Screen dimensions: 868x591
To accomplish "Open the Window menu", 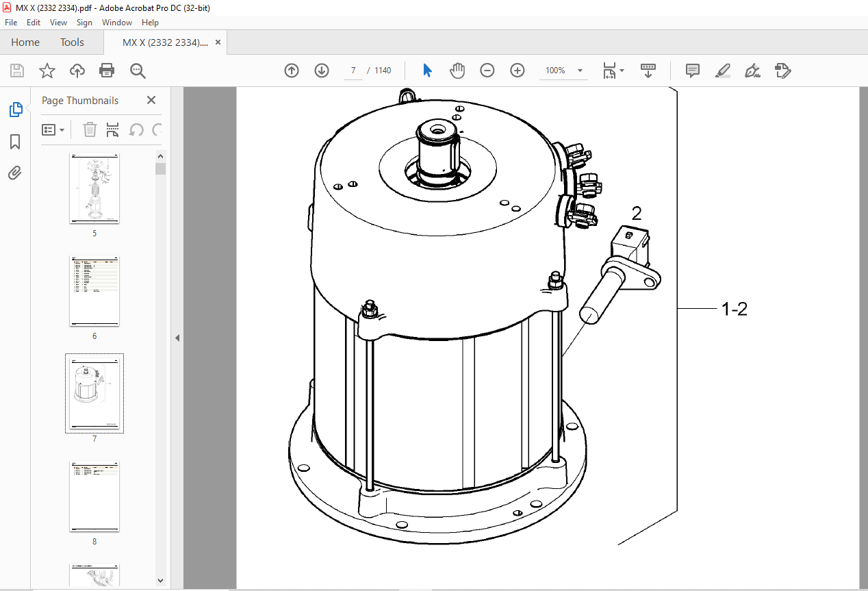I will 117,23.
